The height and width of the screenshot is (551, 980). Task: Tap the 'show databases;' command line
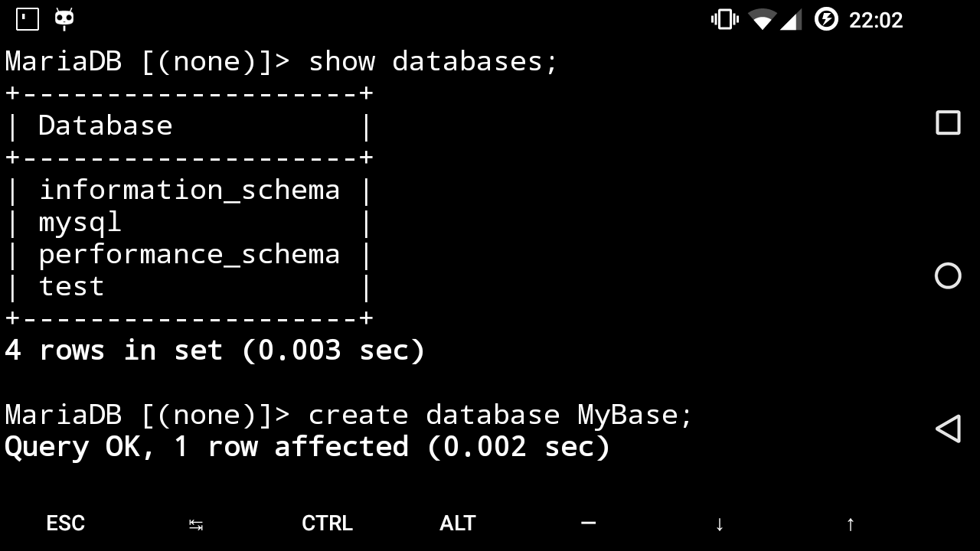coord(282,61)
